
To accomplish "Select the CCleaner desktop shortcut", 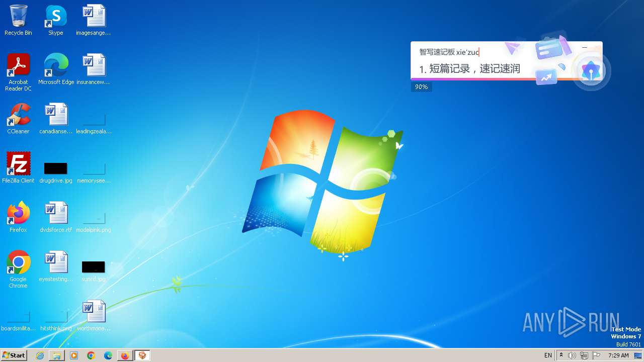I will click(x=18, y=119).
